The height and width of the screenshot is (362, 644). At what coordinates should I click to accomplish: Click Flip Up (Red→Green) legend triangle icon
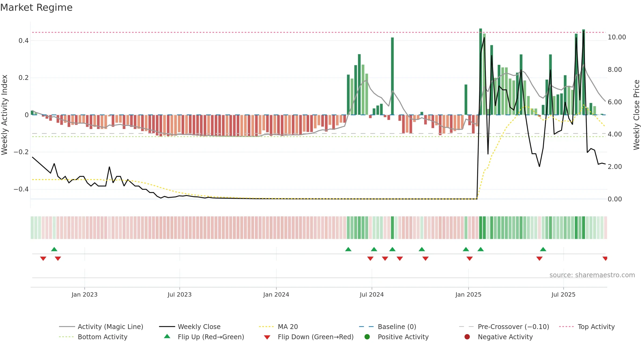[167, 336]
